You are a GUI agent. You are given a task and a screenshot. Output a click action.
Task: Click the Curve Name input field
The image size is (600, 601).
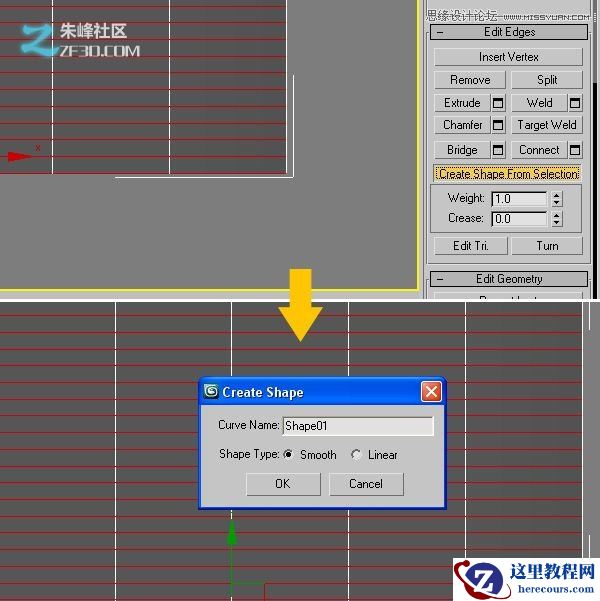(358, 426)
